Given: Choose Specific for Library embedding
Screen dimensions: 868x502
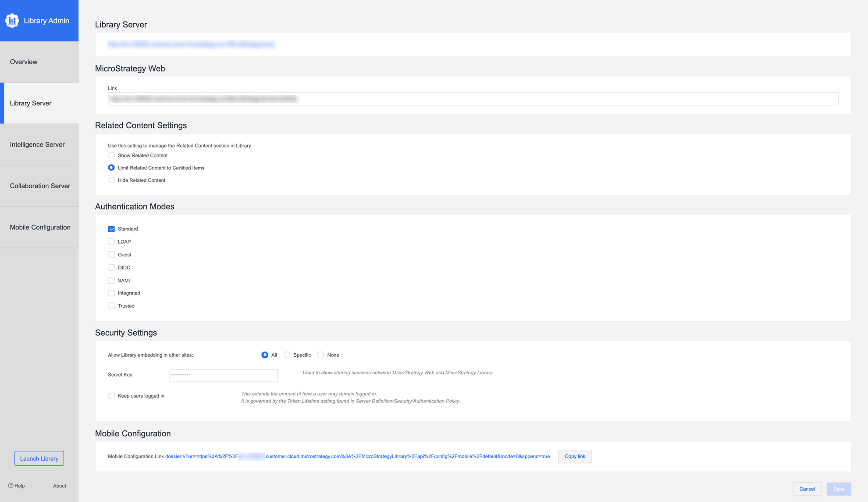Looking at the screenshot, I should [x=287, y=355].
